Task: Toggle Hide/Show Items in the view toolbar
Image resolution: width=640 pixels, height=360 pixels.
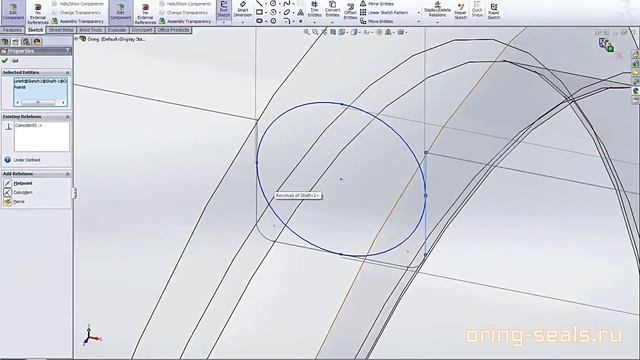Action: pos(368,32)
